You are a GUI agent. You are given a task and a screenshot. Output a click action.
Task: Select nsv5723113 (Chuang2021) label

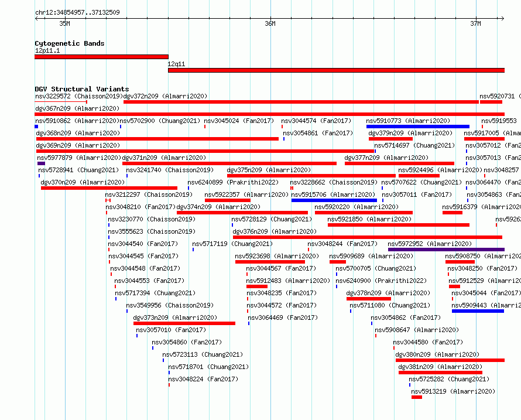coord(203,354)
